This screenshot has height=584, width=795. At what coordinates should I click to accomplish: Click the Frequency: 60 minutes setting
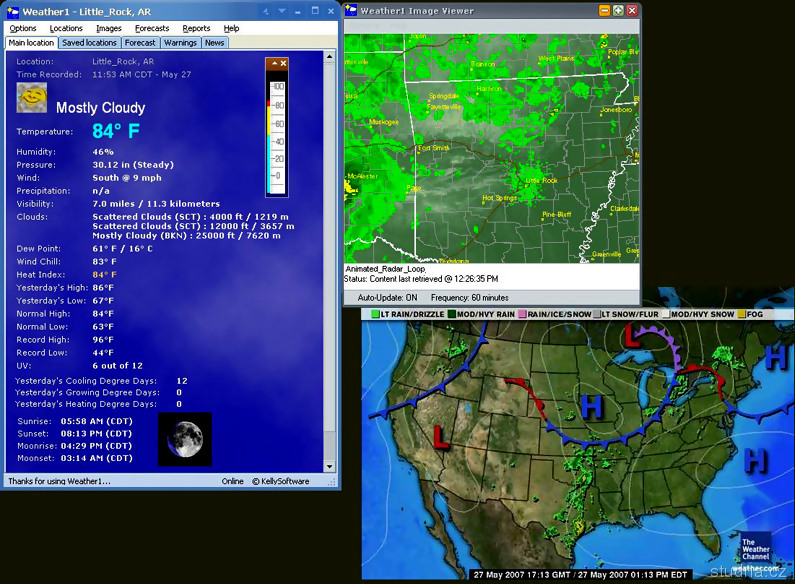tap(469, 298)
